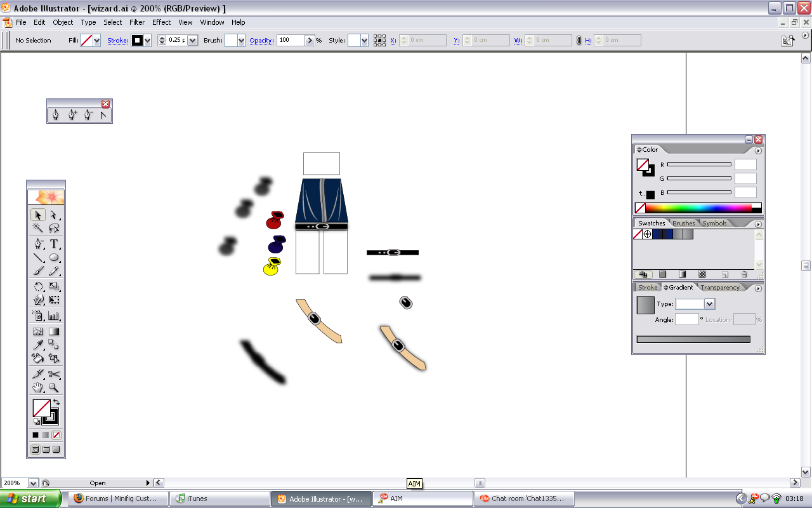Open AIM from the taskbar
The width and height of the screenshot is (812, 508).
coord(422,498)
